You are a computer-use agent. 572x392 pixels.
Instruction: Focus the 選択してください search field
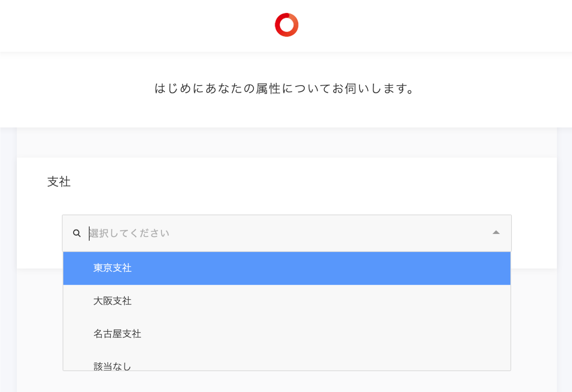click(252, 233)
